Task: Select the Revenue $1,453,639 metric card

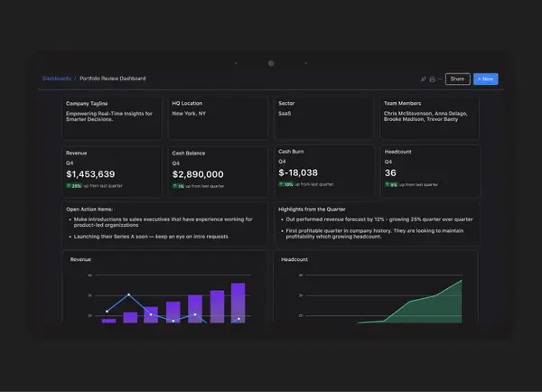Action: tap(112, 172)
